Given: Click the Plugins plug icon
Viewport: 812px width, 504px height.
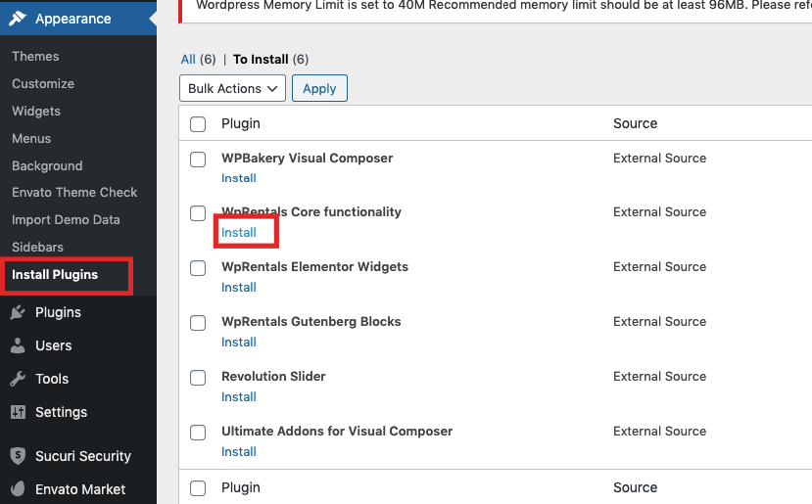Looking at the screenshot, I should point(18,312).
